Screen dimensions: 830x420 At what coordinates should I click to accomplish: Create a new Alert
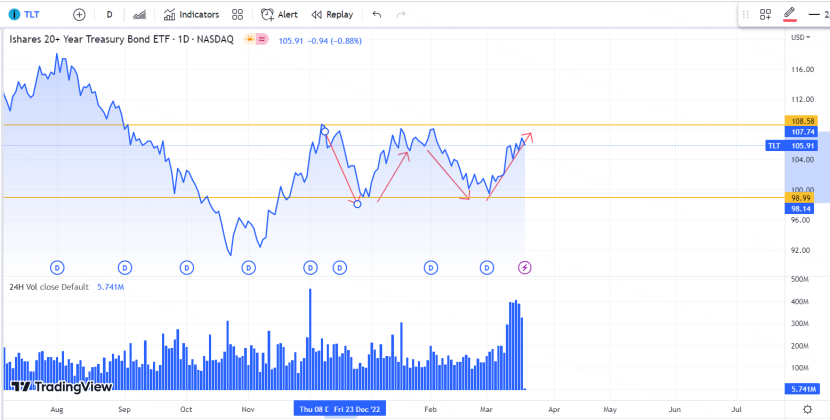point(279,15)
